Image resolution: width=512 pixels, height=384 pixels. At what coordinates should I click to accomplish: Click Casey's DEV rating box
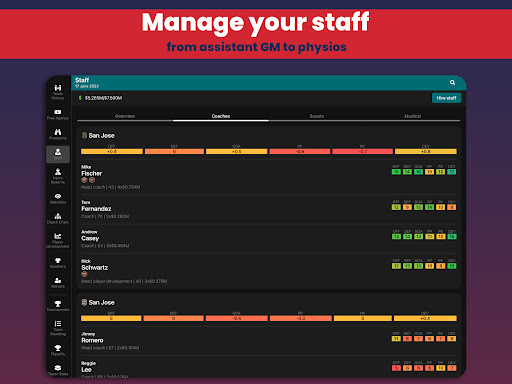(452, 236)
